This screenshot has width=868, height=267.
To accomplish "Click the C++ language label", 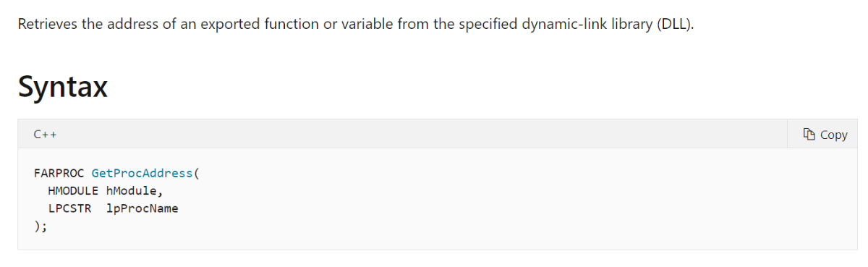I will click(45, 135).
